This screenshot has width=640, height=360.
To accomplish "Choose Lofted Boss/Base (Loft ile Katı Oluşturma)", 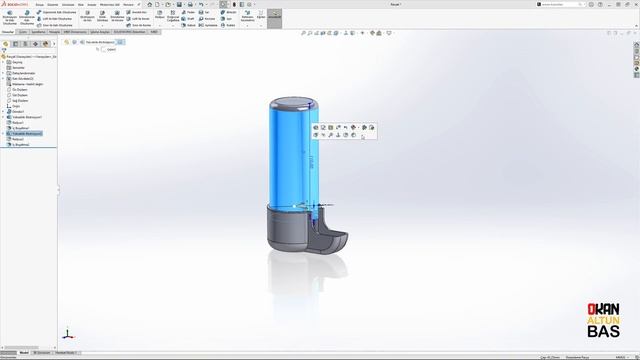I will (x=54, y=19).
